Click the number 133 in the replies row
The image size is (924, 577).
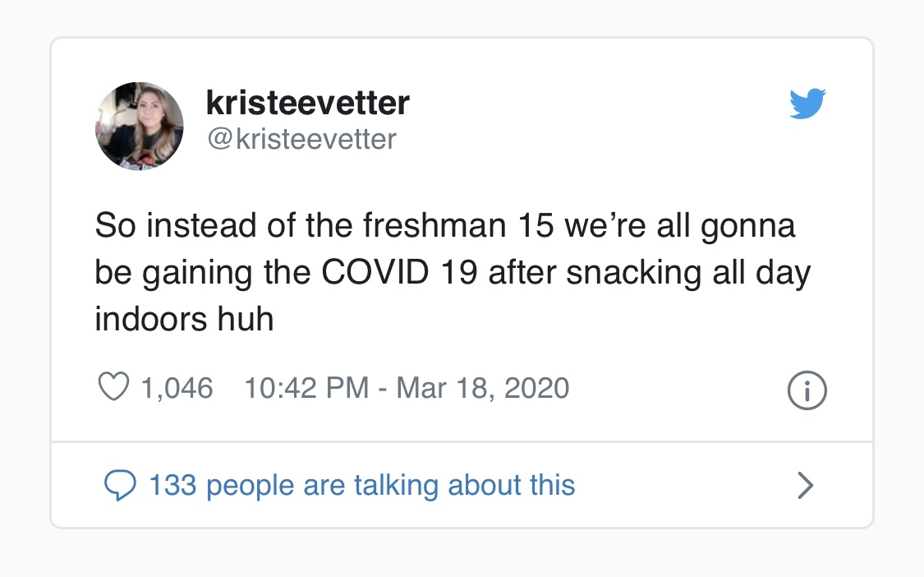click(x=172, y=485)
